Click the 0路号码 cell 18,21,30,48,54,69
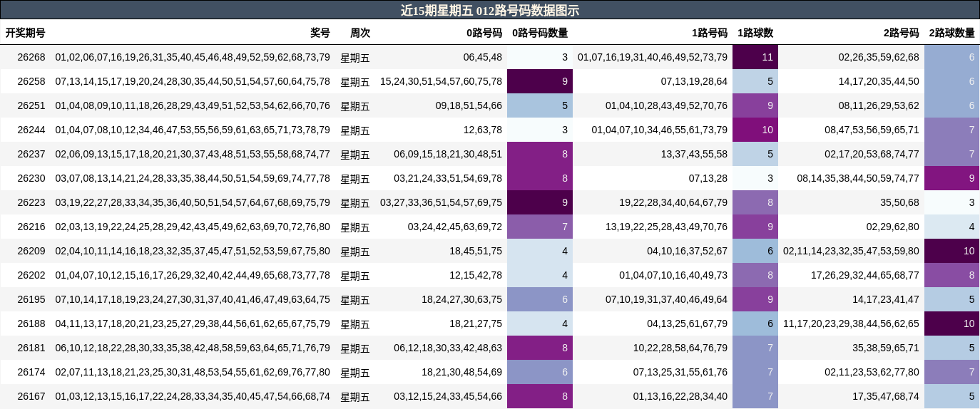 461,372
